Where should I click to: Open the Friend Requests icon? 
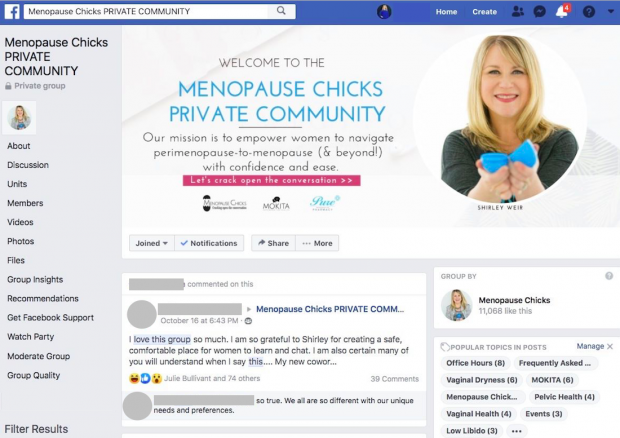(517, 11)
